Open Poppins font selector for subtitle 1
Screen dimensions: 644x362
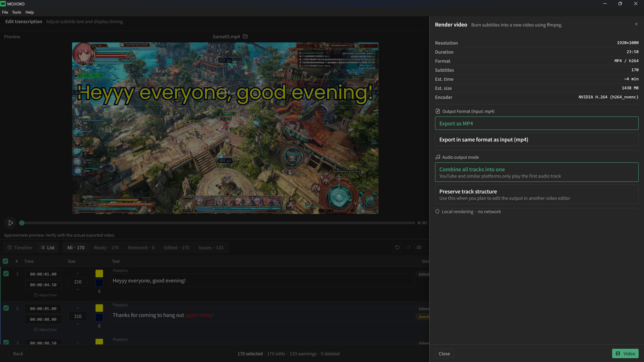pos(120,270)
